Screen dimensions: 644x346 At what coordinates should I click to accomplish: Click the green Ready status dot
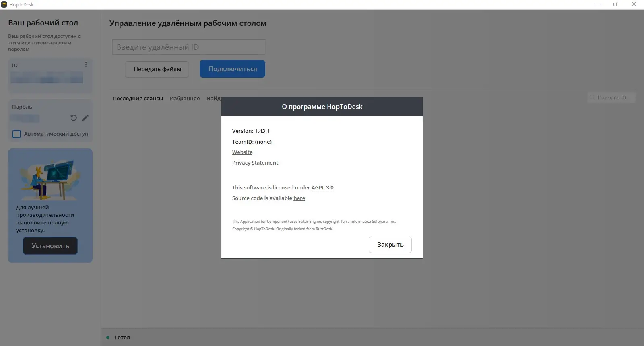(108, 338)
